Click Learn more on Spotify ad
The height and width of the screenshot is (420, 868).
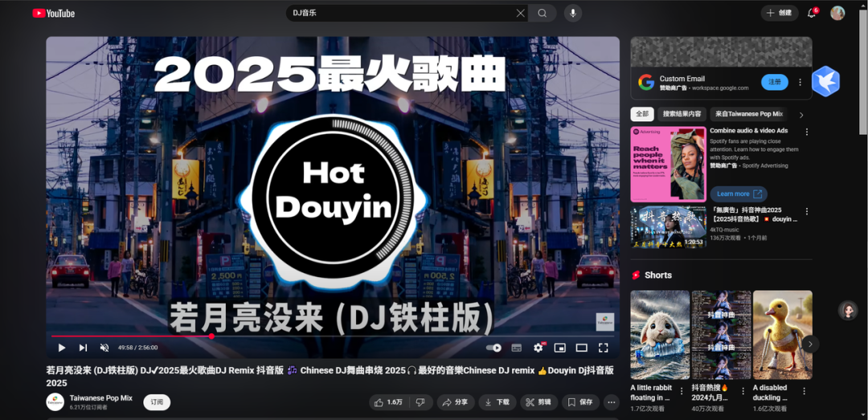739,194
